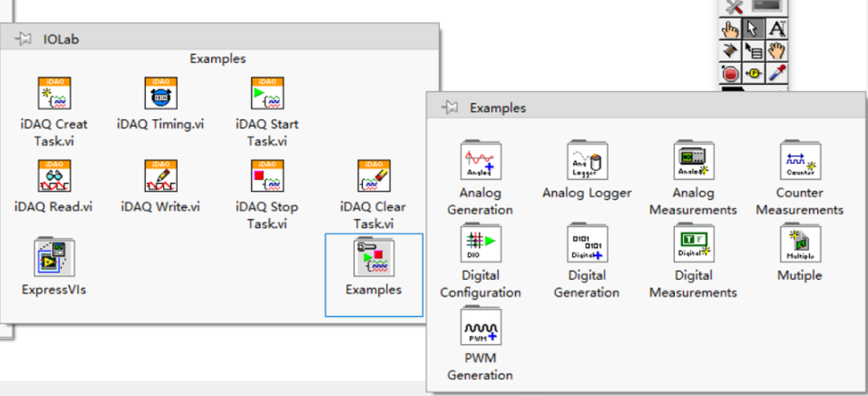Screen dimensions: 868x396
Task: Select the Positioning arrow tool
Action: 753,28
